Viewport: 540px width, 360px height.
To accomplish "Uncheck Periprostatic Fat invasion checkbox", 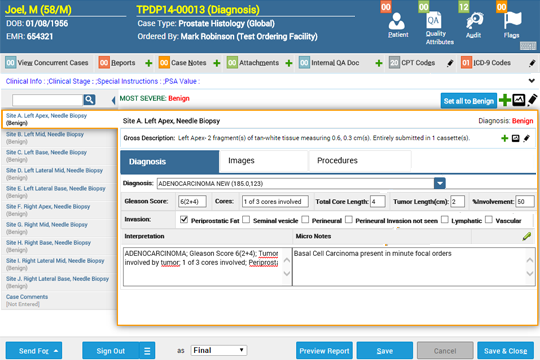I will [x=184, y=219].
